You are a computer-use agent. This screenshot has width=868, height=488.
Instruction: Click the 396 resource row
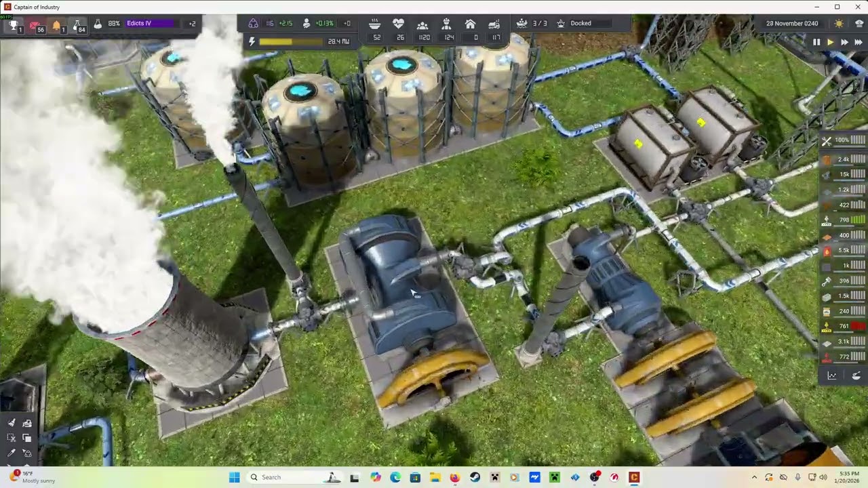(x=844, y=281)
